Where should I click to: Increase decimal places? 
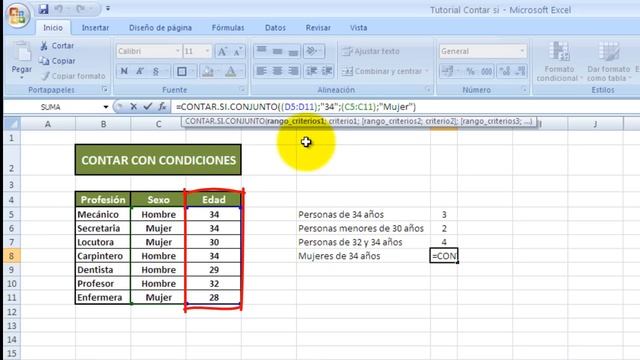click(505, 71)
